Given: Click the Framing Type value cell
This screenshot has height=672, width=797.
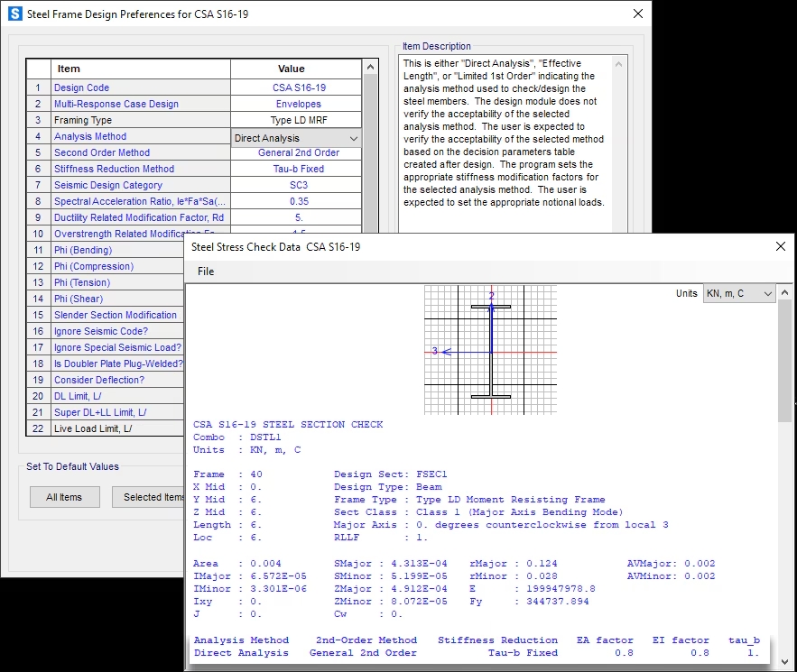Looking at the screenshot, I should (x=298, y=121).
